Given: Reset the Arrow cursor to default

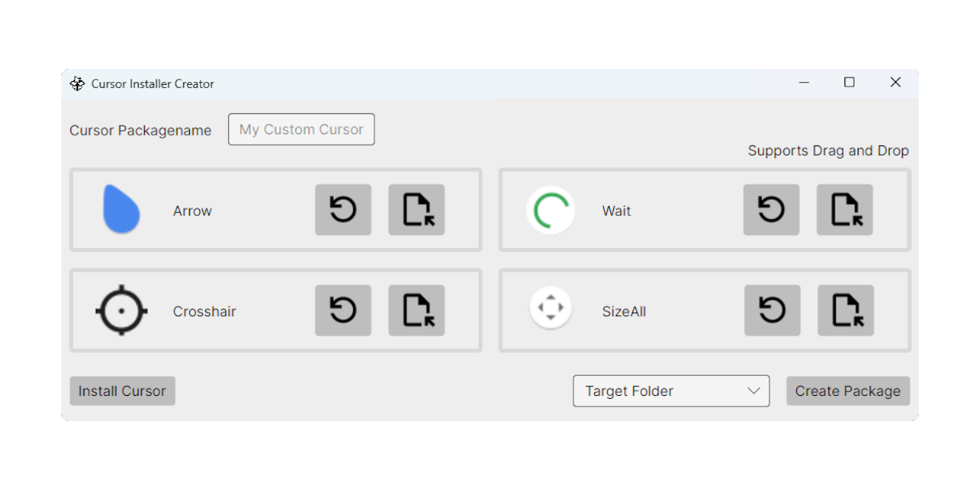Looking at the screenshot, I should (343, 210).
